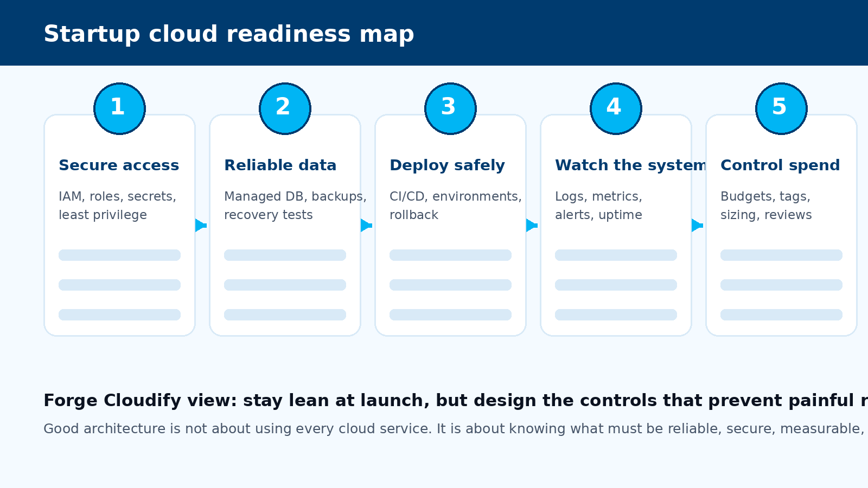Select the Reliable data heading
The height and width of the screenshot is (488, 868).
click(x=280, y=165)
